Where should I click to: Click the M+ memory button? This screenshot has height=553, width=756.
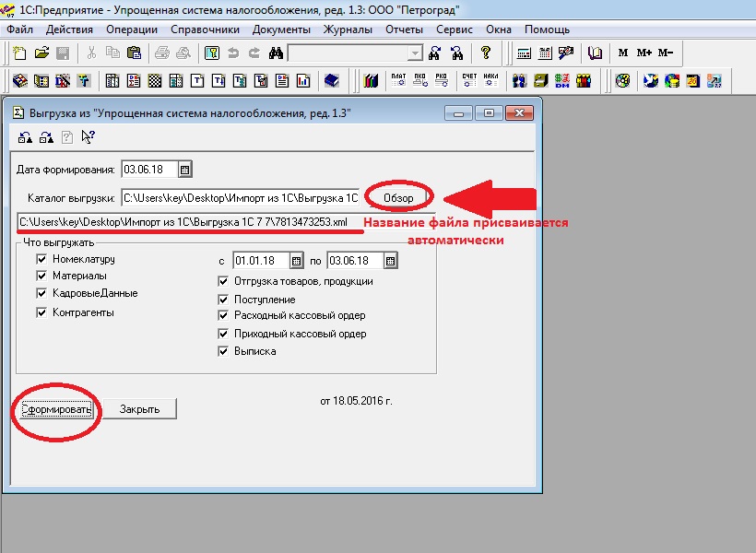644,53
